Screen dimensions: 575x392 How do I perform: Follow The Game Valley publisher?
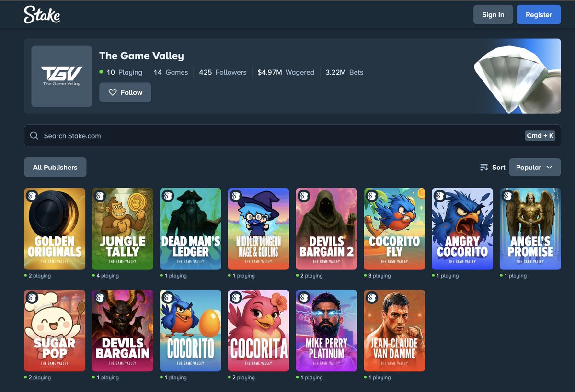[x=125, y=92]
